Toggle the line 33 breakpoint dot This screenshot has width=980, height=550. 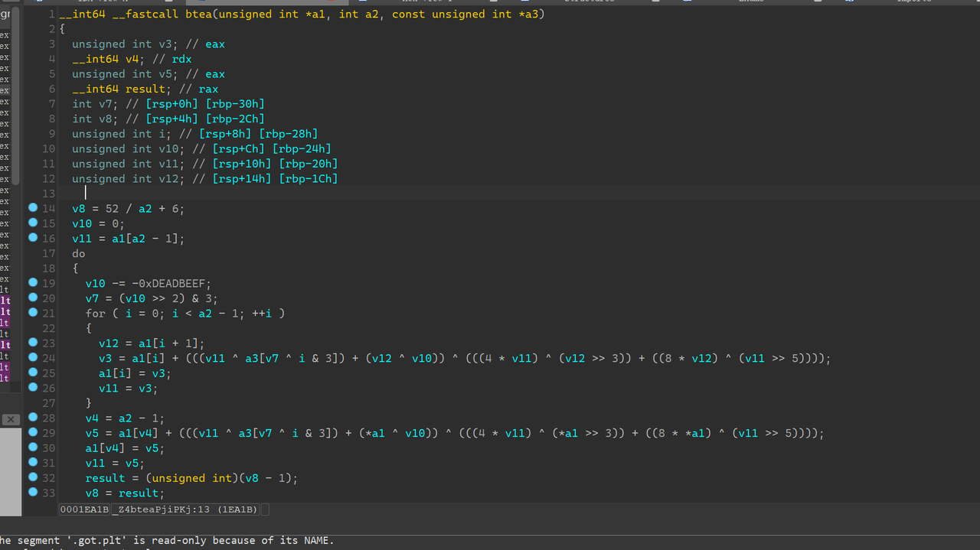33,493
